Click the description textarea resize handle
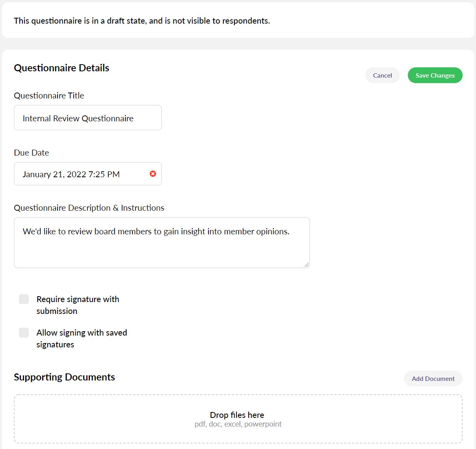This screenshot has height=449, width=476. (x=306, y=265)
